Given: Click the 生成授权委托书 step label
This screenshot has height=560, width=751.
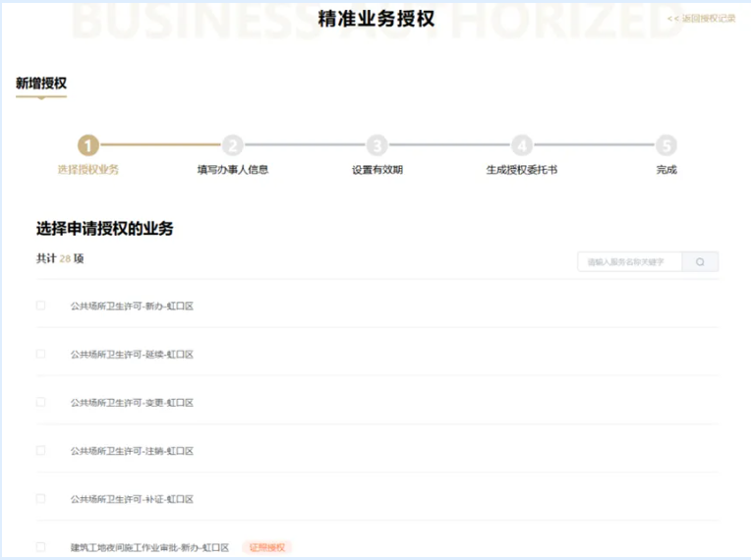Looking at the screenshot, I should (x=522, y=170).
